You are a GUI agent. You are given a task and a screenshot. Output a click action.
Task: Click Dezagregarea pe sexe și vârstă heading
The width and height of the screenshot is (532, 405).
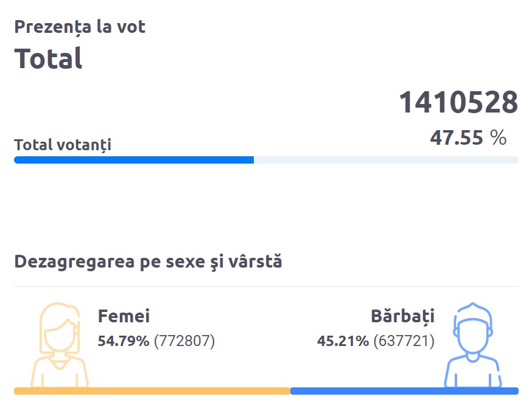(x=149, y=262)
